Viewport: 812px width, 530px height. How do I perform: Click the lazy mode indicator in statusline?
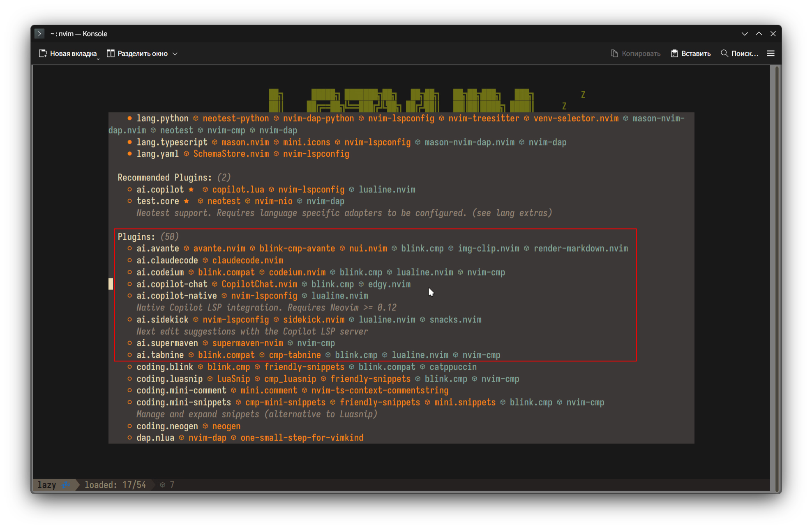47,485
